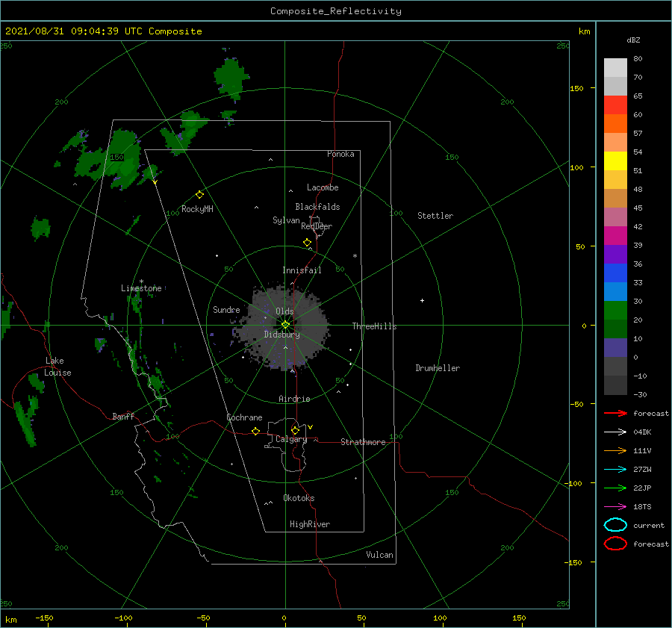Select the 80 dBZ color swatch

click(x=615, y=67)
